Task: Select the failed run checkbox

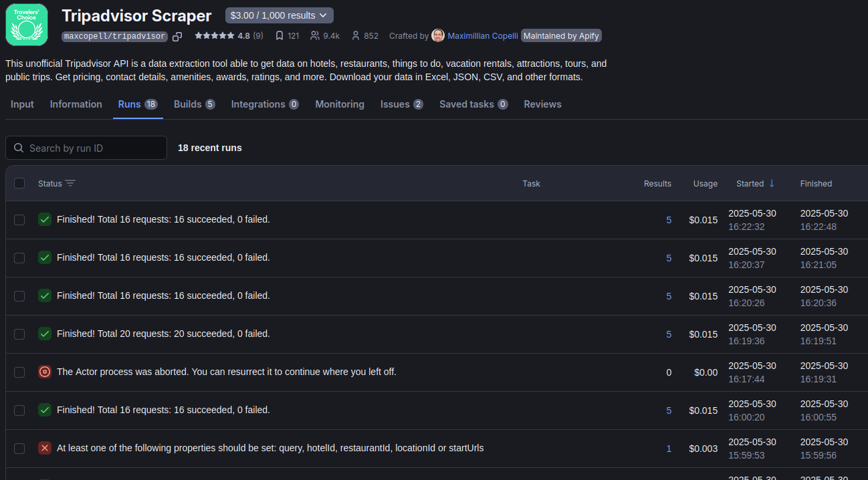Action: (19, 449)
